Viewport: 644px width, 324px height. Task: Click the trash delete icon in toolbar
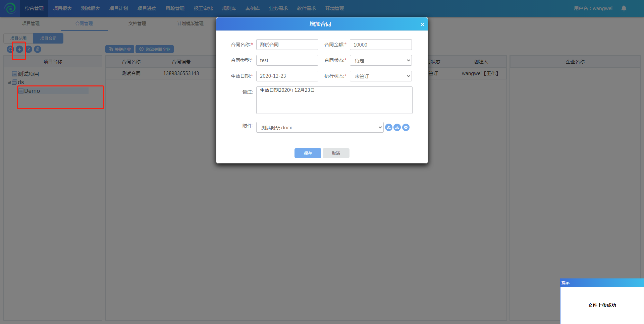pos(38,49)
